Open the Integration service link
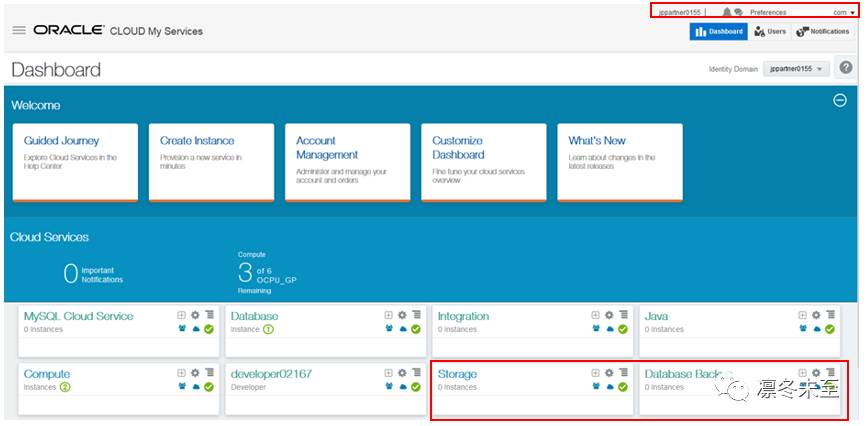This screenshot has height=426, width=867. coord(463,316)
